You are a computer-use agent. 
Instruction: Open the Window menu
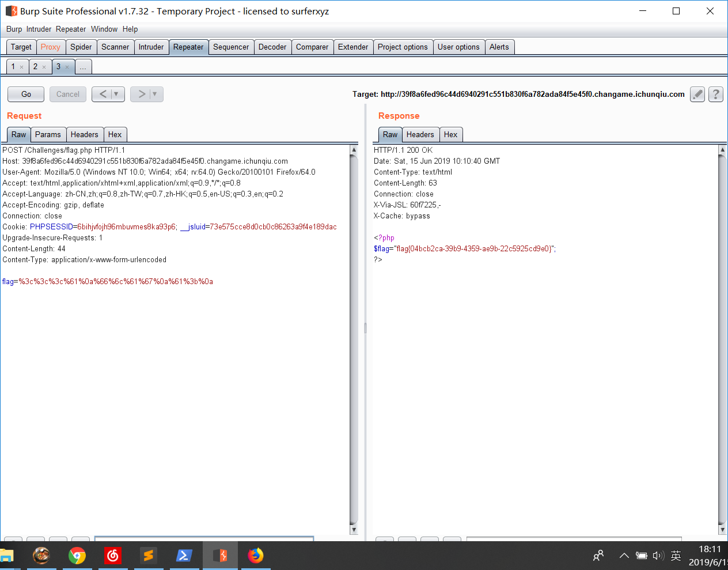pos(104,29)
